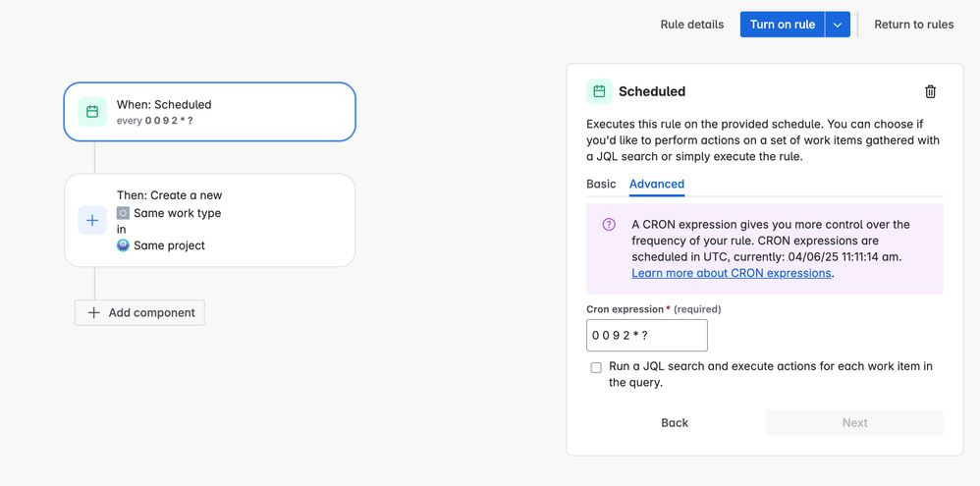
Task: Open Rule details
Action: pos(692,25)
